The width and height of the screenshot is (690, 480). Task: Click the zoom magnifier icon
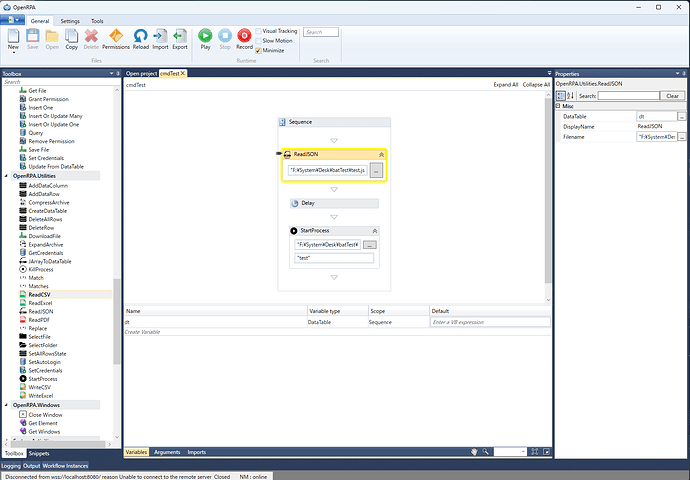pos(485,452)
